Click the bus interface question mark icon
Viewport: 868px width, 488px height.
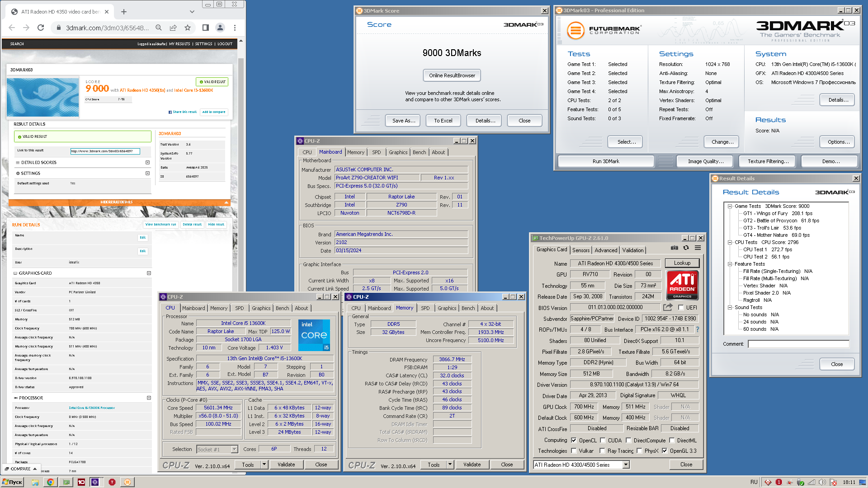tap(698, 329)
